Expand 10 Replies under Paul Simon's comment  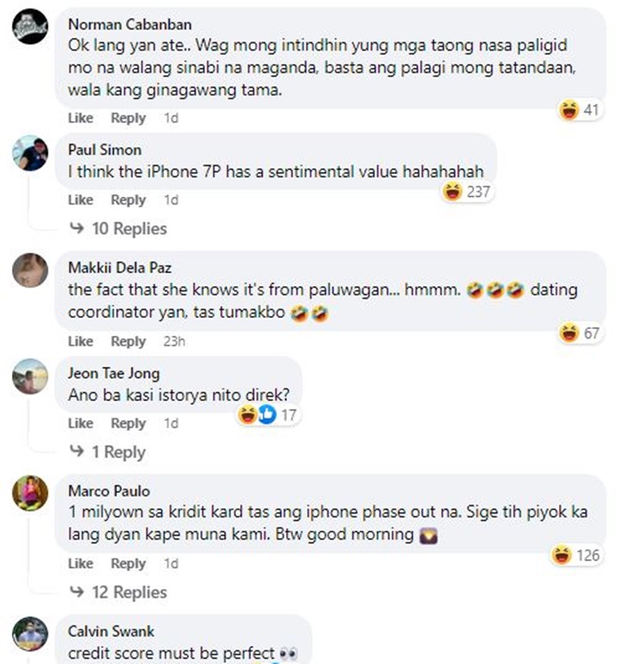click(x=118, y=228)
